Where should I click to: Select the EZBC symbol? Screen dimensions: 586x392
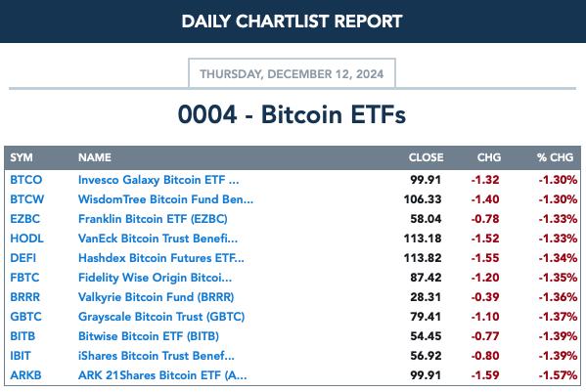click(24, 219)
